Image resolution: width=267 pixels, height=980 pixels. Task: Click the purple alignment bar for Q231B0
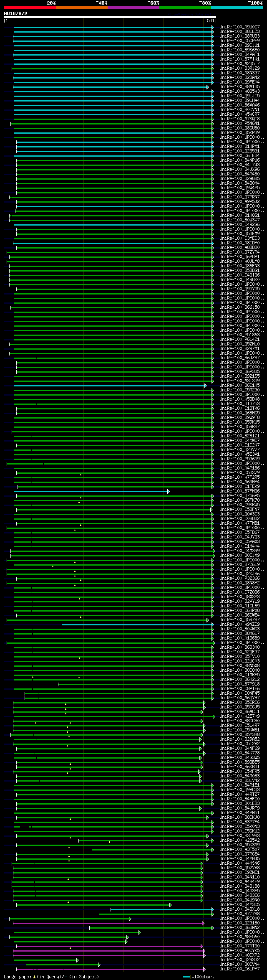pyautogui.click(x=108, y=924)
